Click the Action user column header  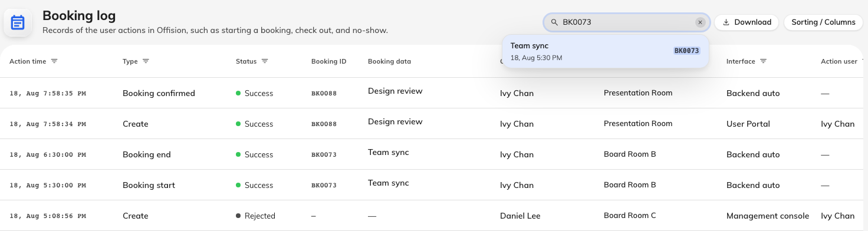click(839, 61)
